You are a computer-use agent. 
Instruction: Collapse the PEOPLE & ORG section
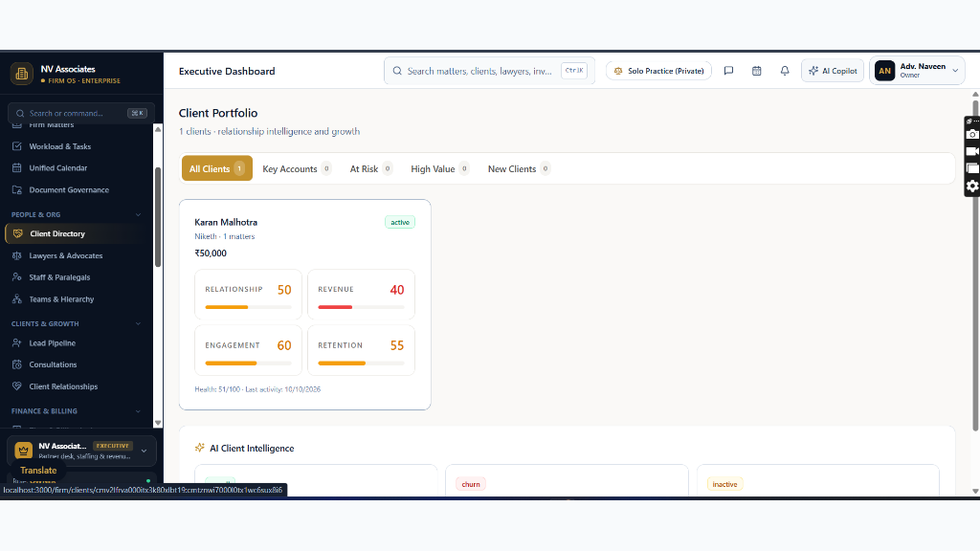(138, 214)
